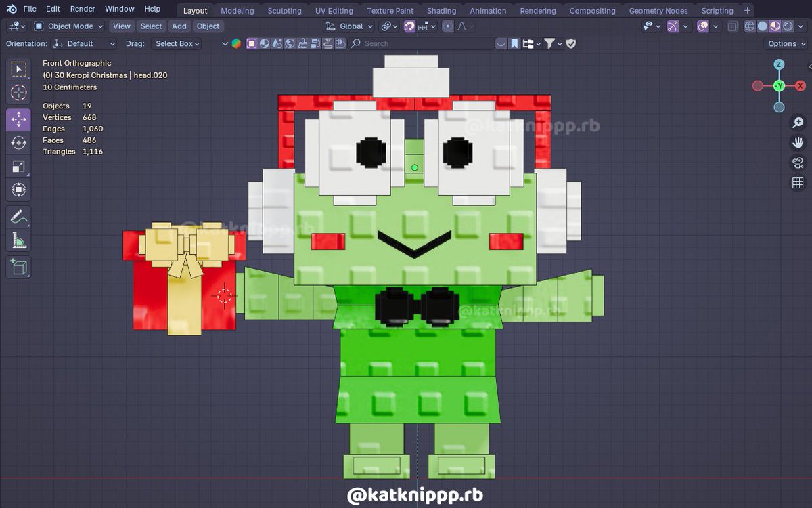Switch to the Shading workspace tab
The height and width of the screenshot is (508, 812).
[x=441, y=10]
